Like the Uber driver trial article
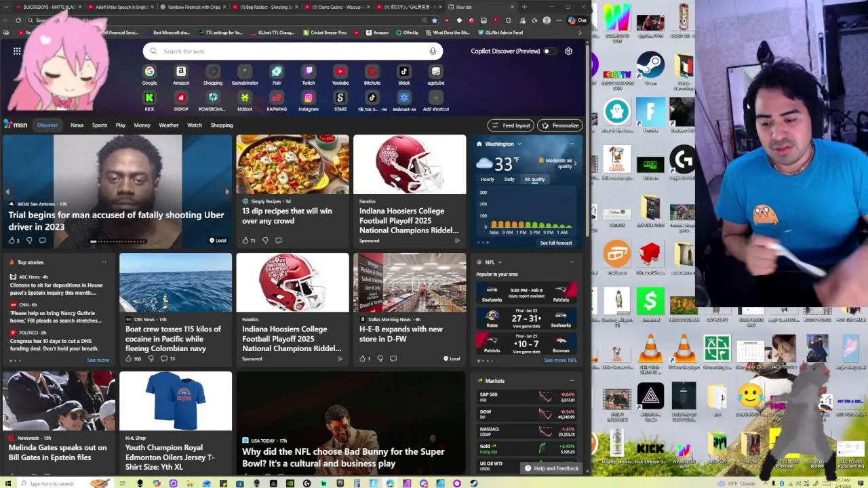The image size is (868, 488). point(12,241)
